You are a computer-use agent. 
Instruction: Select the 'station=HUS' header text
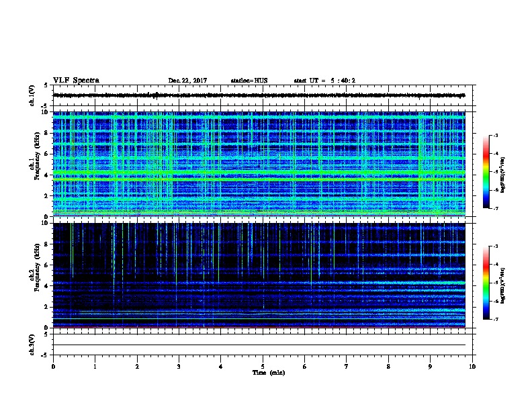click(249, 81)
